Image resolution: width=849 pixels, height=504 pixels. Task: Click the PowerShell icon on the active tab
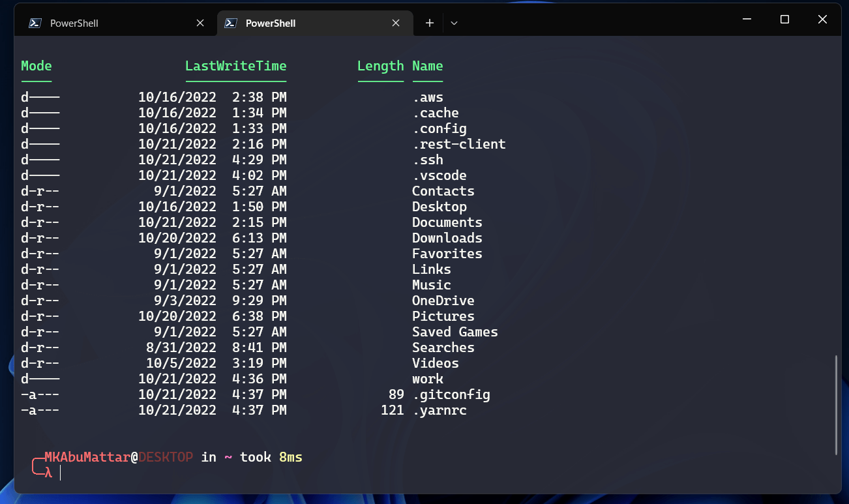(x=230, y=23)
